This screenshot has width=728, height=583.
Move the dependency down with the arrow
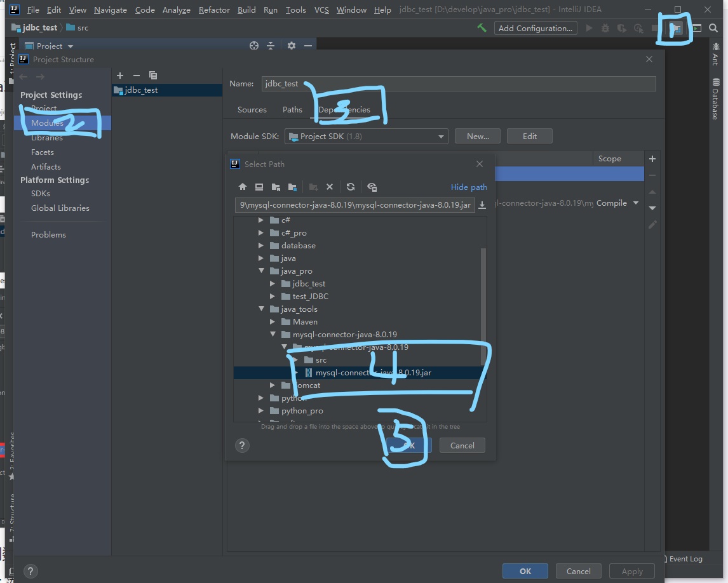click(652, 208)
